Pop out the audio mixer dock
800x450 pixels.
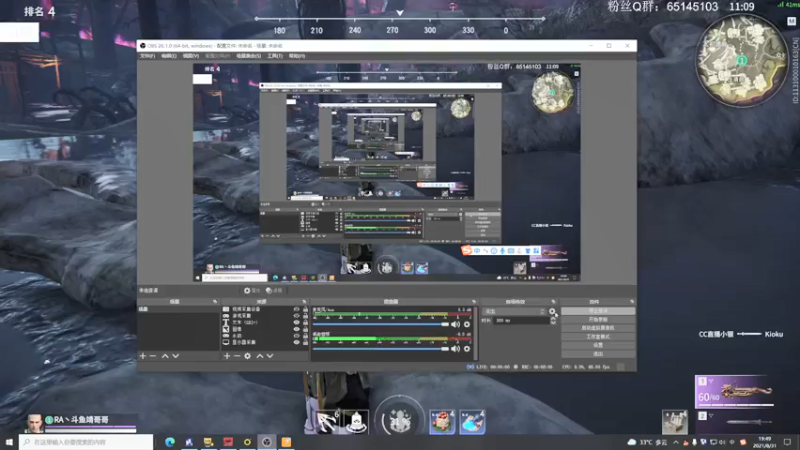(x=474, y=302)
